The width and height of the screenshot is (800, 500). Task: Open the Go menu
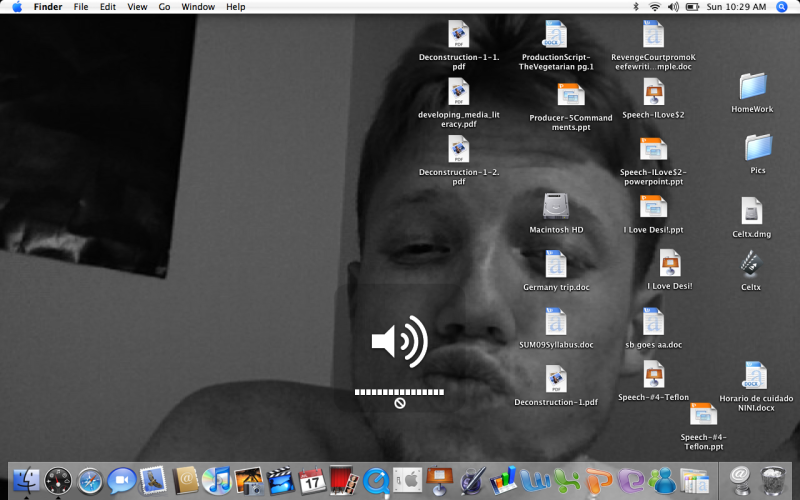coord(164,7)
